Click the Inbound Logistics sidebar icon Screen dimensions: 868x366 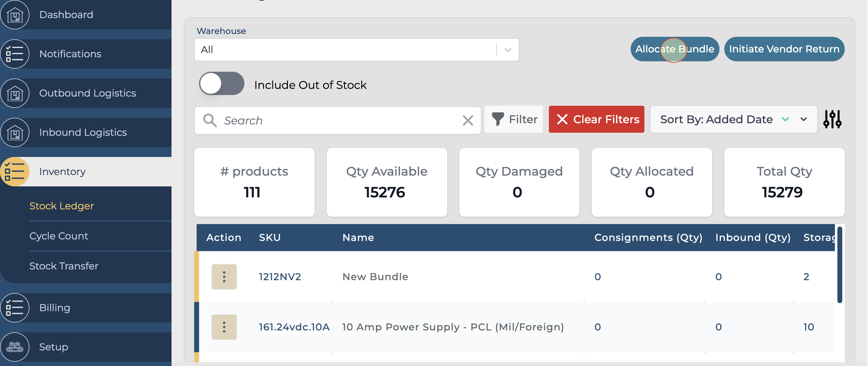(15, 132)
